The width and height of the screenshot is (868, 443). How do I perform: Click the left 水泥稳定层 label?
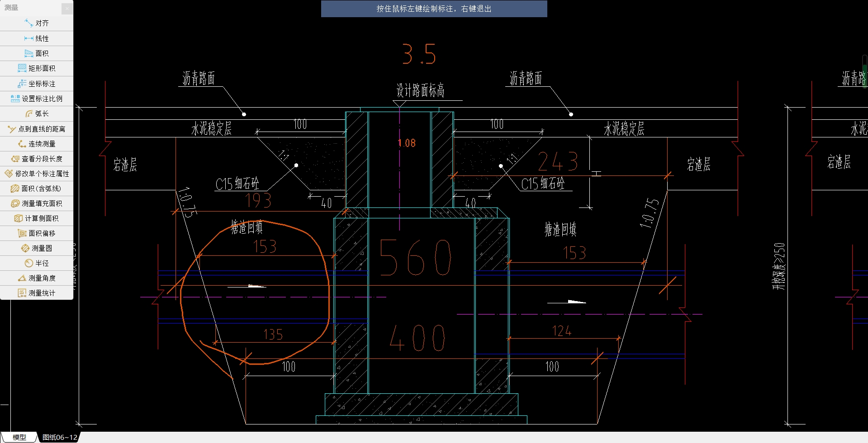[x=211, y=128]
